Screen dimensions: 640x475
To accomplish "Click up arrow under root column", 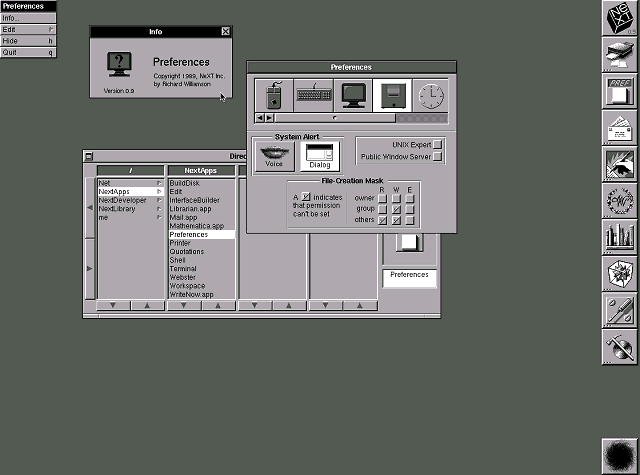I will point(148,305).
